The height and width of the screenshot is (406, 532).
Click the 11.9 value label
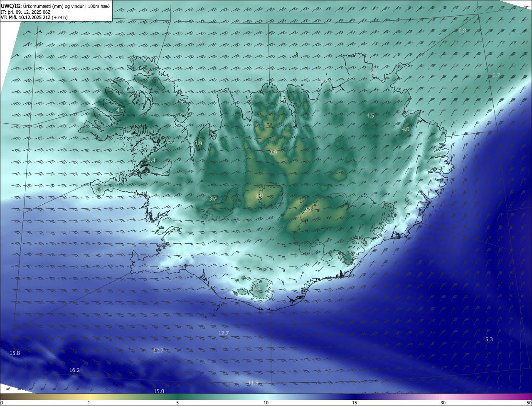[253, 383]
